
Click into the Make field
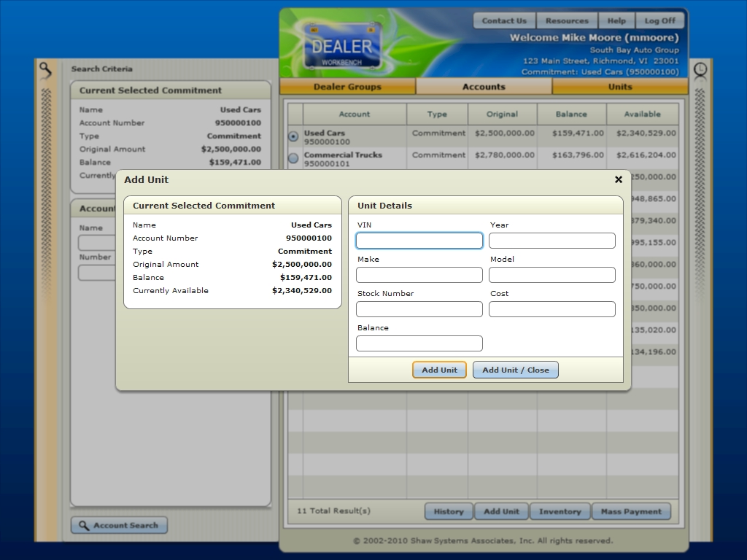(x=419, y=275)
